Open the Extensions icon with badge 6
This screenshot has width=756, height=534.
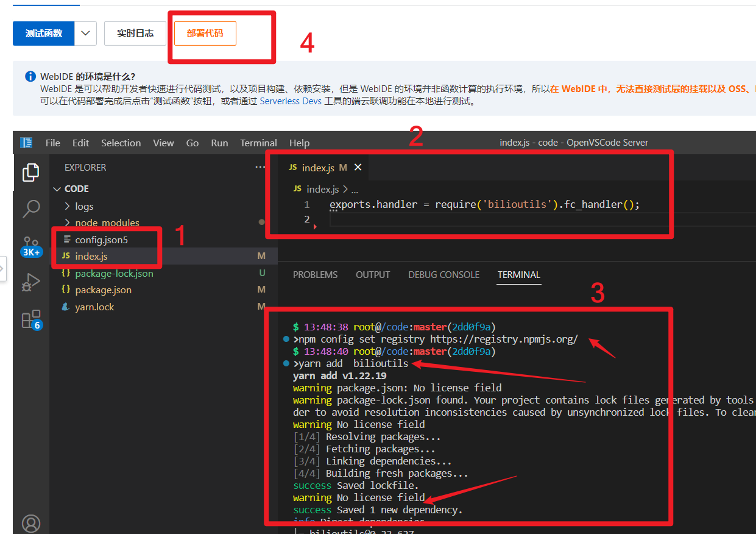click(x=30, y=319)
